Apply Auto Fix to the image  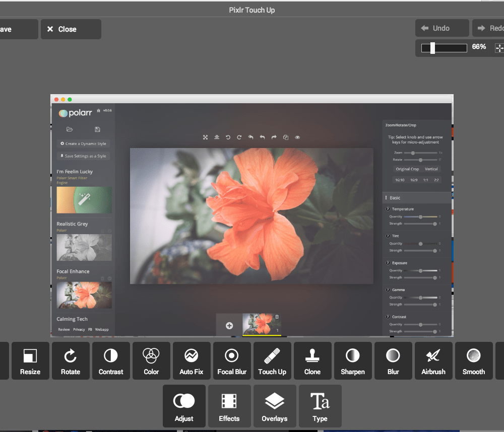(x=192, y=361)
